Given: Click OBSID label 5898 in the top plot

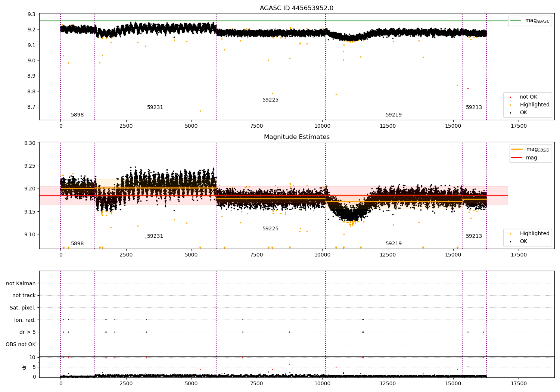Looking at the screenshot, I should point(77,115).
